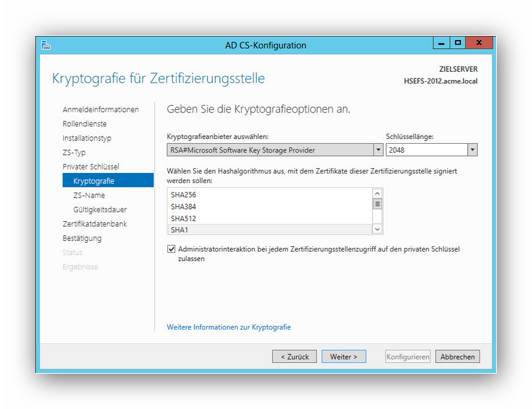This screenshot has width=532, height=409.
Task: Go to Anmeldeinformationen step
Action: [100, 109]
